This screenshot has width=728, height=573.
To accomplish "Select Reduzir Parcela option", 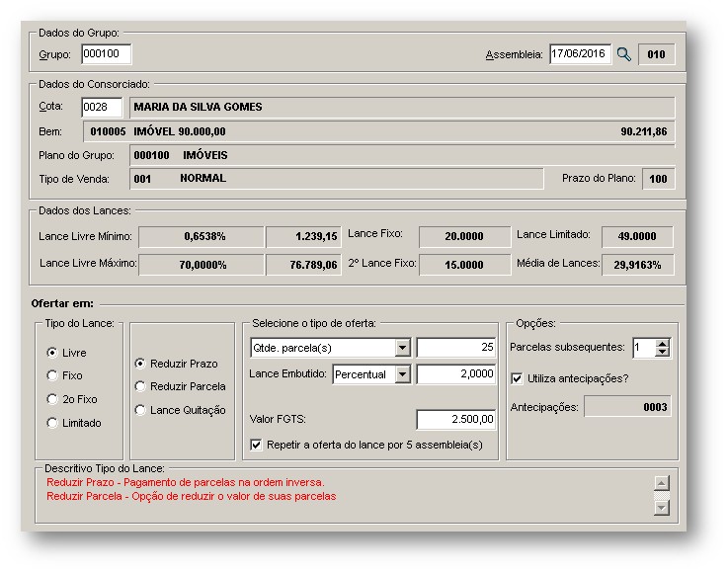I will click(140, 386).
